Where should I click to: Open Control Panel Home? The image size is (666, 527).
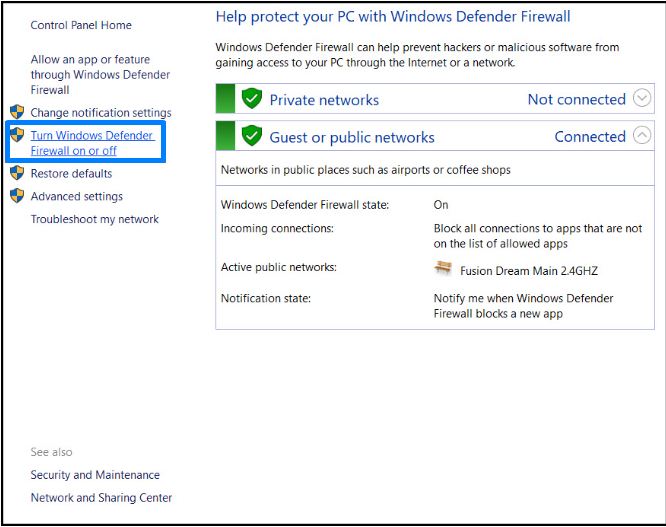tap(81, 25)
